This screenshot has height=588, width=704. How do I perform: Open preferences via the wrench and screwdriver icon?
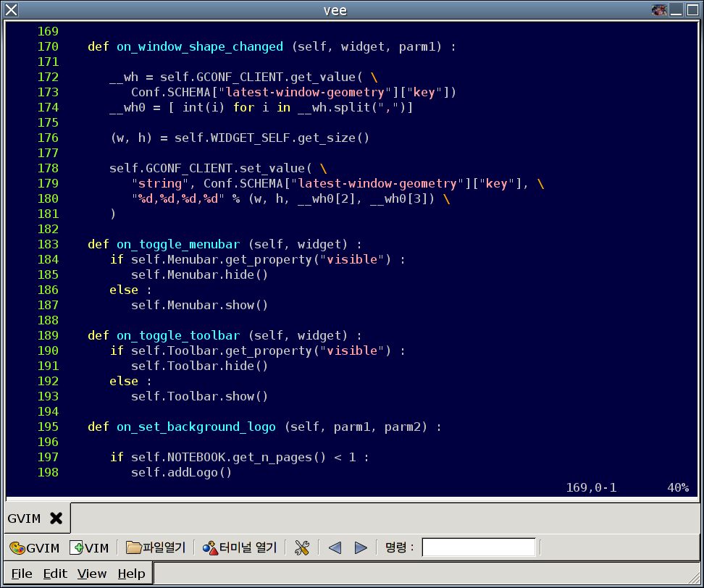coord(302,547)
